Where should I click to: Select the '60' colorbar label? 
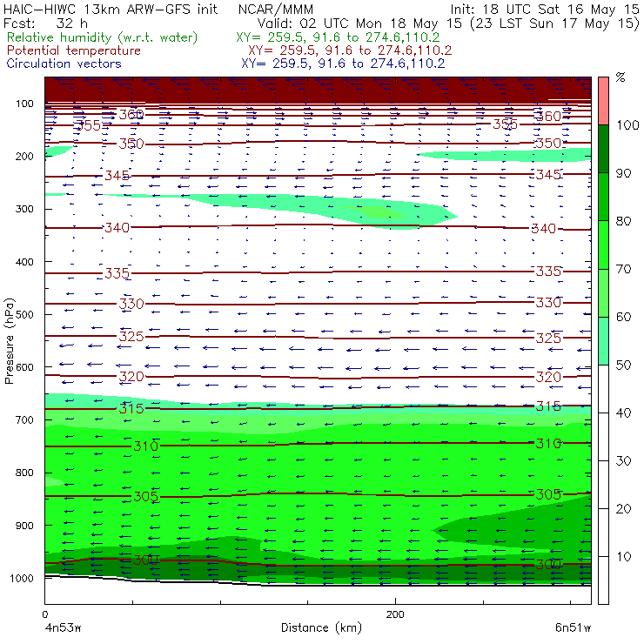click(623, 317)
